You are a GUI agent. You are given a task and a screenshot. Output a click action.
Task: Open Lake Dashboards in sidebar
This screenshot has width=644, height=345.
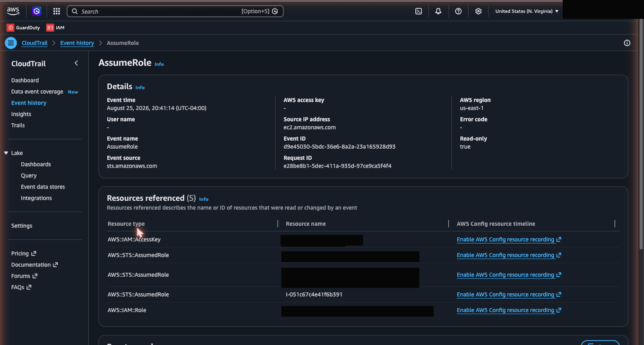(x=36, y=164)
